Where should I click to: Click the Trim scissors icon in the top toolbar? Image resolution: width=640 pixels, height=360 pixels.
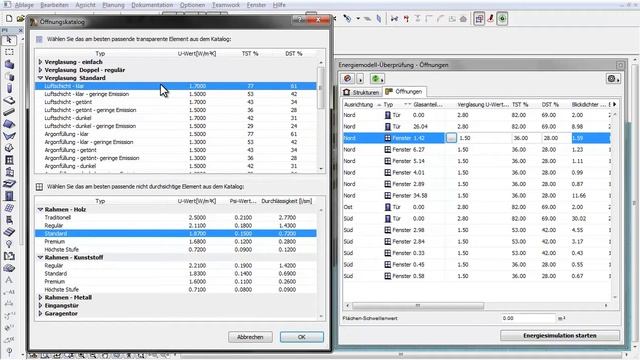394,18
